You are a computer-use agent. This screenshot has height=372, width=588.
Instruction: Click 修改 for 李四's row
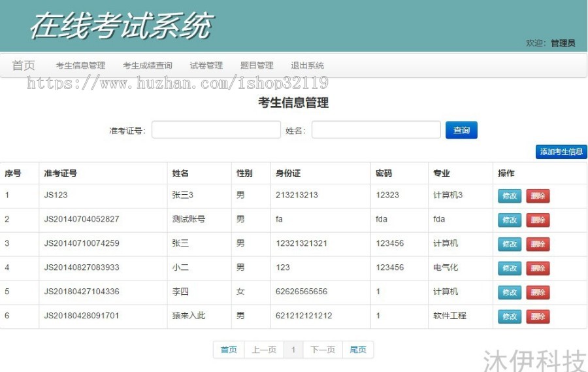coord(510,292)
